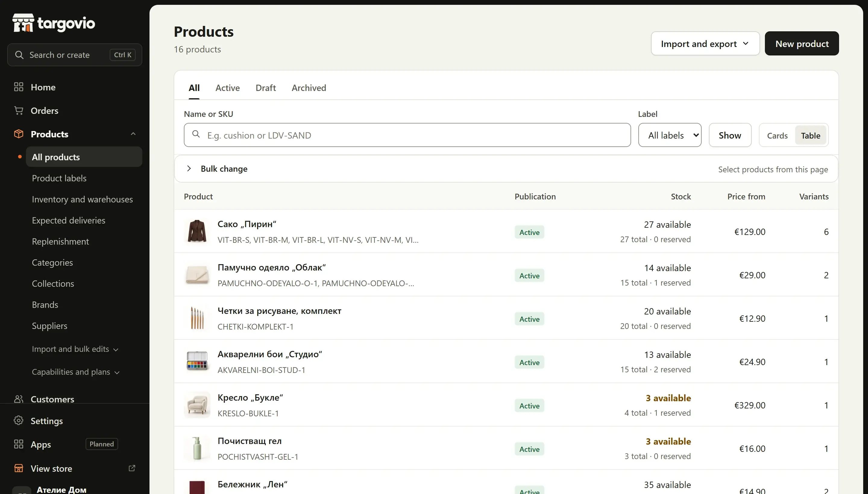868x494 pixels.
Task: Switch product view to Table
Action: click(810, 135)
